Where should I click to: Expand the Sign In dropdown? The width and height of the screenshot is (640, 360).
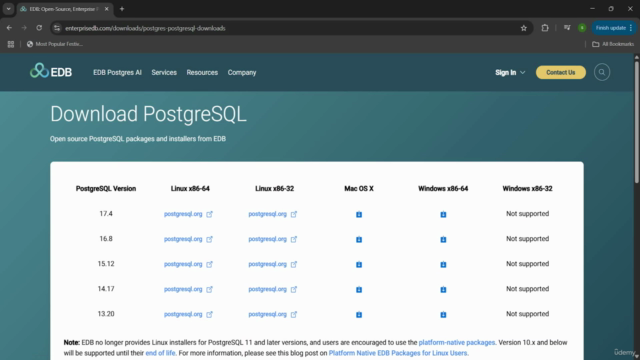point(510,73)
